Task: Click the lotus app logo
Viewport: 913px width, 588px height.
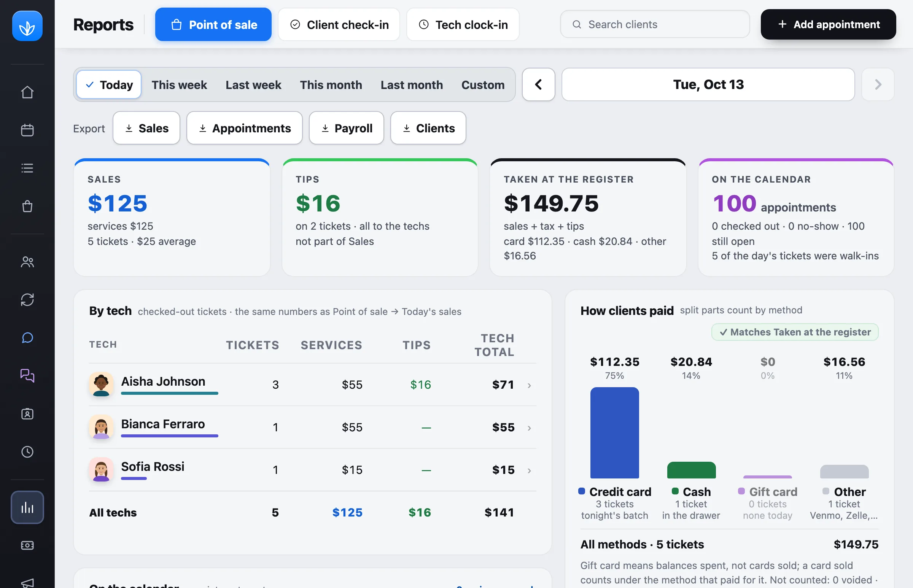Action: pos(27,26)
